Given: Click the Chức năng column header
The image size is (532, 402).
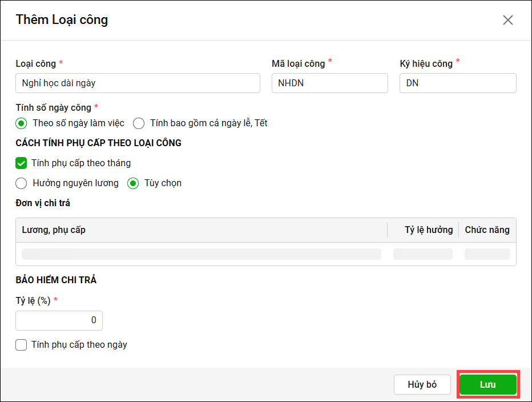Looking at the screenshot, I should coord(487,230).
